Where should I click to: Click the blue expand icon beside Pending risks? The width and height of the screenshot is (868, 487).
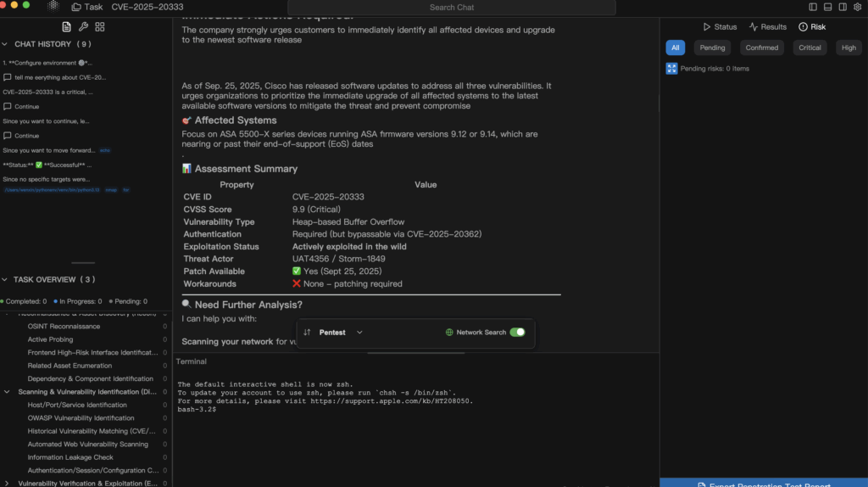[x=672, y=69]
